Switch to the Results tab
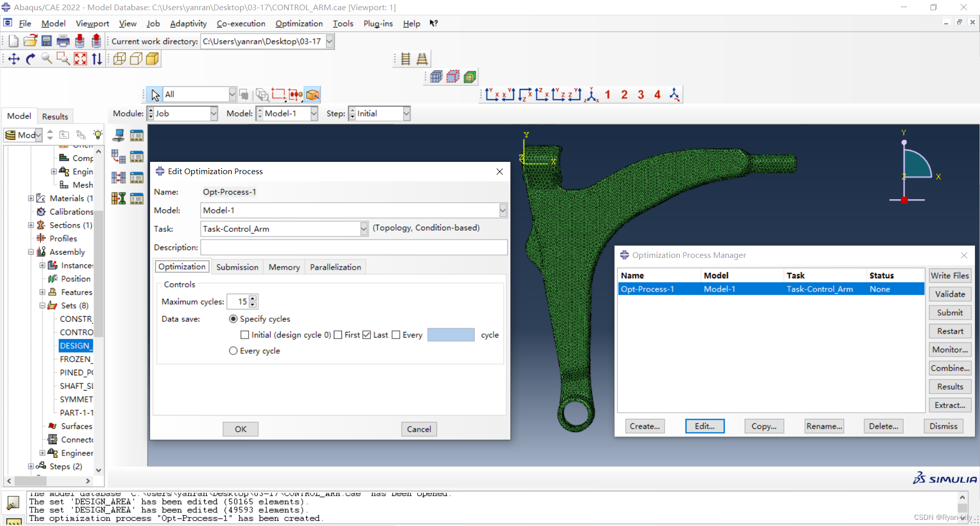 pos(55,116)
